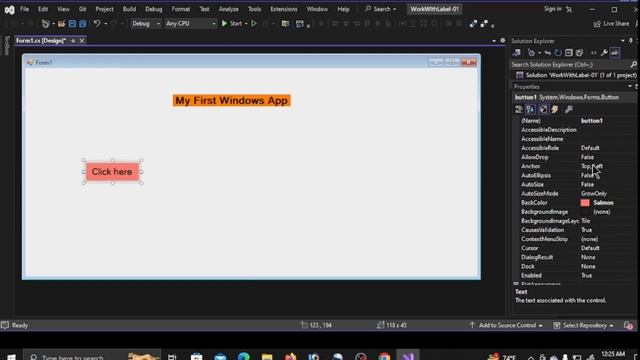This screenshot has width=640, height=360.
Task: Click the Pending Changes Filter clock icon
Action: pyautogui.click(x=531, y=53)
